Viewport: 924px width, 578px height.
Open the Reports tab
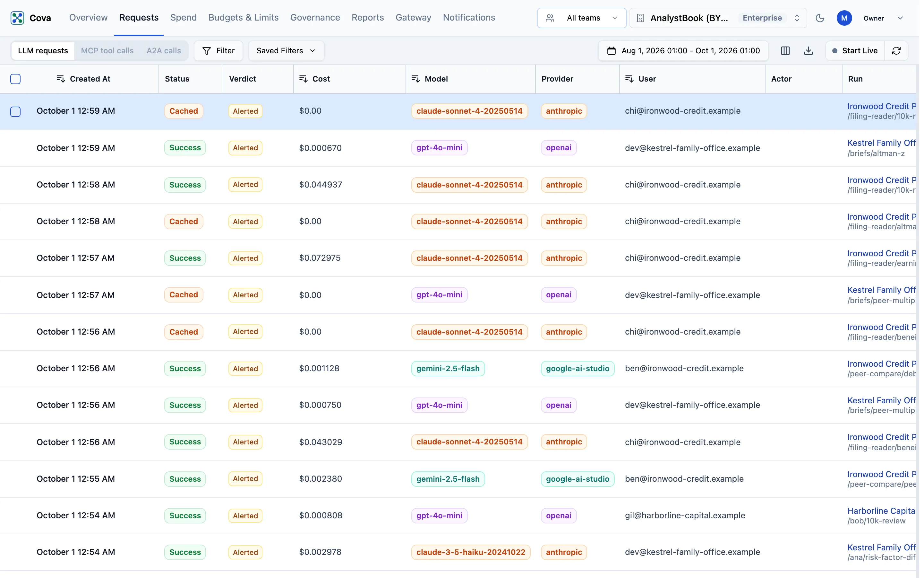(x=368, y=18)
